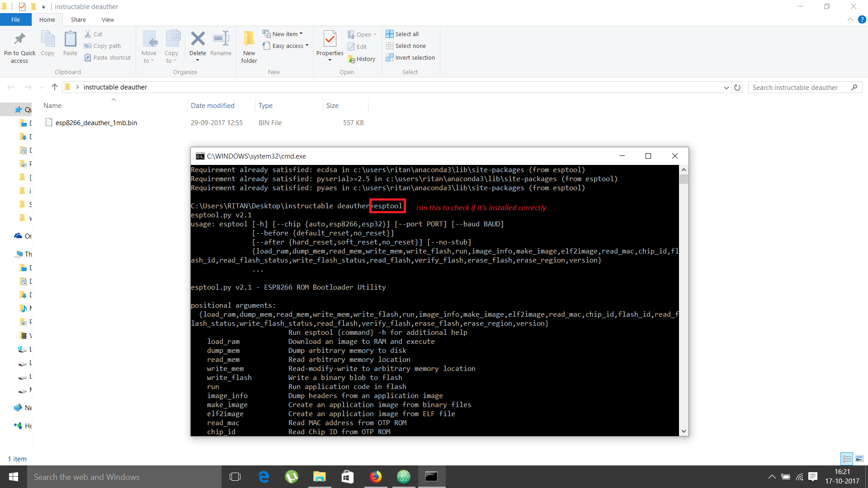The width and height of the screenshot is (868, 488).
Task: Open the Move to menu
Action: [149, 47]
